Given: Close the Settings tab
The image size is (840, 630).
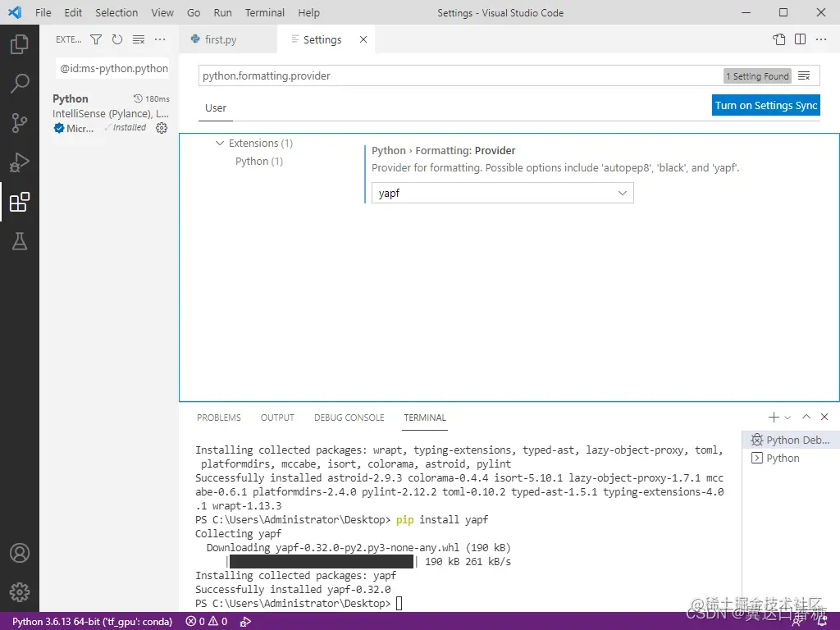Looking at the screenshot, I should [x=363, y=39].
